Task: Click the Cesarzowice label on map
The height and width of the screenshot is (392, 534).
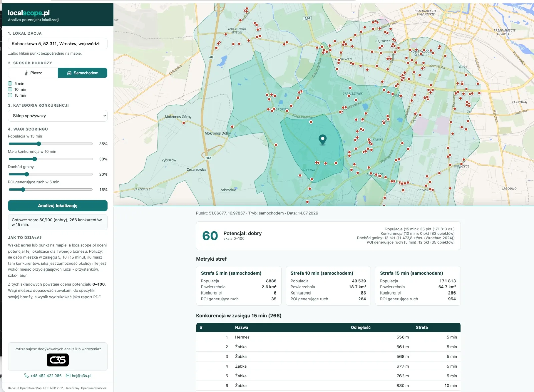Action: click(x=196, y=170)
